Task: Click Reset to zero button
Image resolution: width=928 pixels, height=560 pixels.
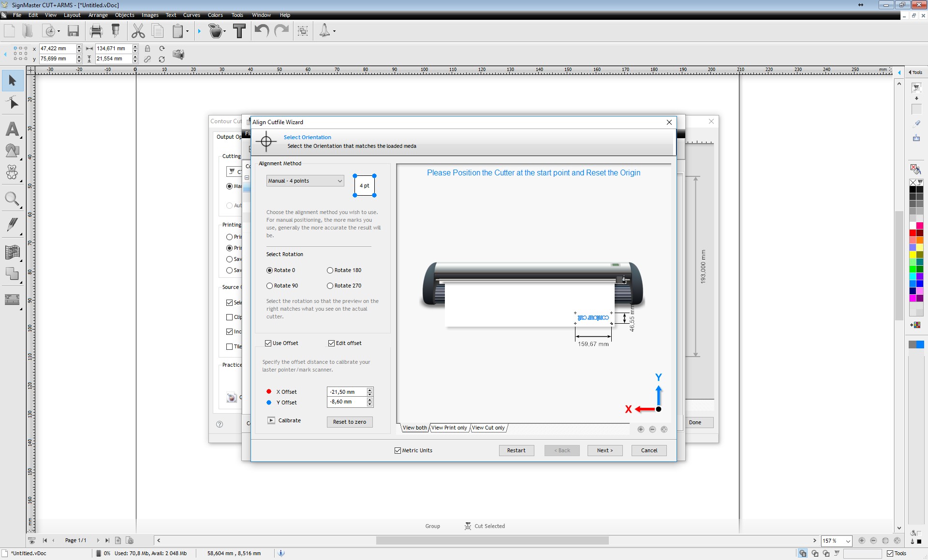Action: point(350,422)
